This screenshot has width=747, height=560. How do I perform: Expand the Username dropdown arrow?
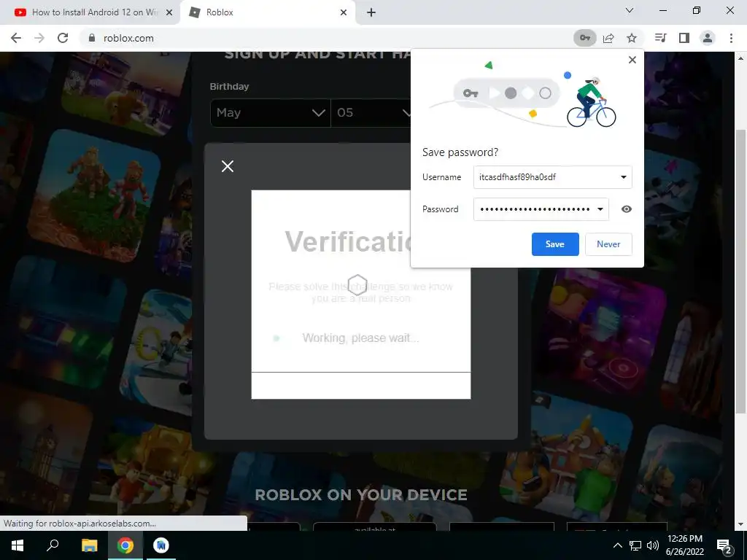coord(623,177)
